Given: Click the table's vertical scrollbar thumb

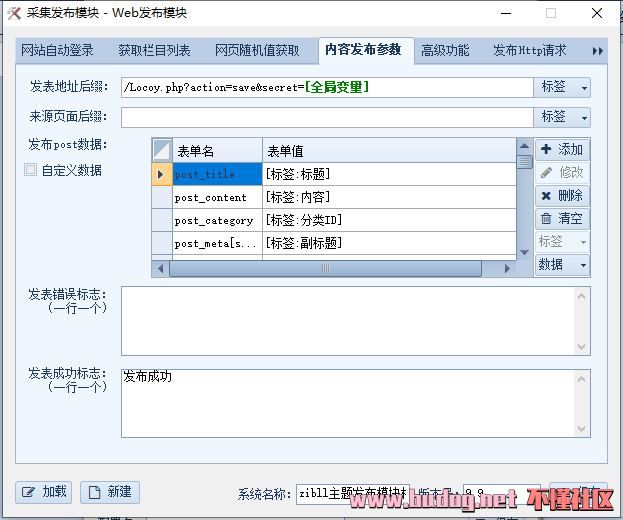Looking at the screenshot, I should (524, 162).
